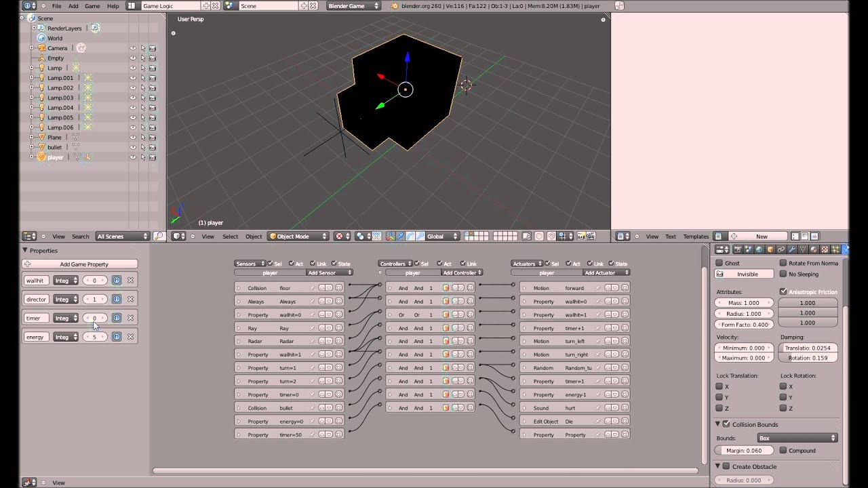Open the render engine Blender Game dropdown
The height and width of the screenshot is (488, 868).
click(x=353, y=6)
